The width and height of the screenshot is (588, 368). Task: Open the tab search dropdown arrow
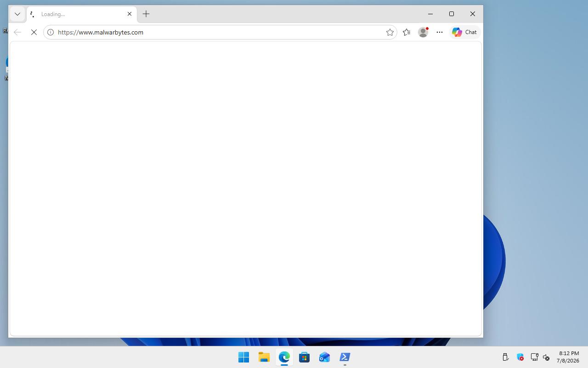(17, 14)
